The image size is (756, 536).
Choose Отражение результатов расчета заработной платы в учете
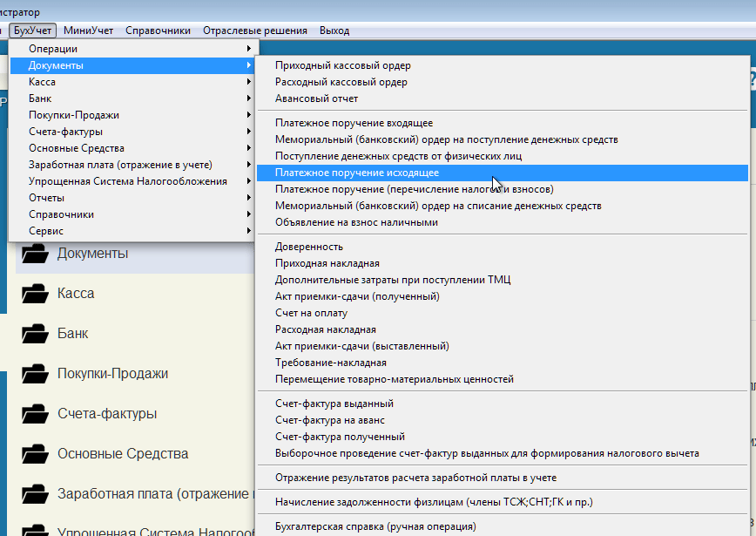503,478
